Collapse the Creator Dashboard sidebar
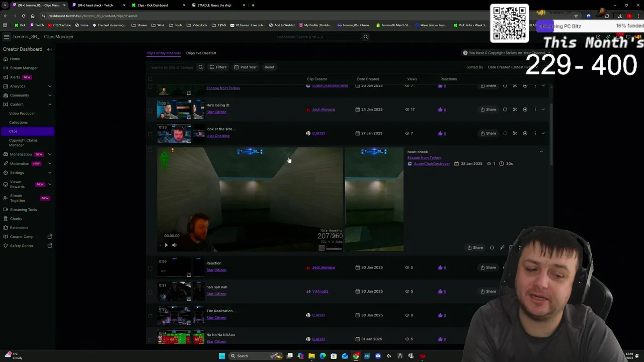This screenshot has width=644, height=362. (49, 49)
